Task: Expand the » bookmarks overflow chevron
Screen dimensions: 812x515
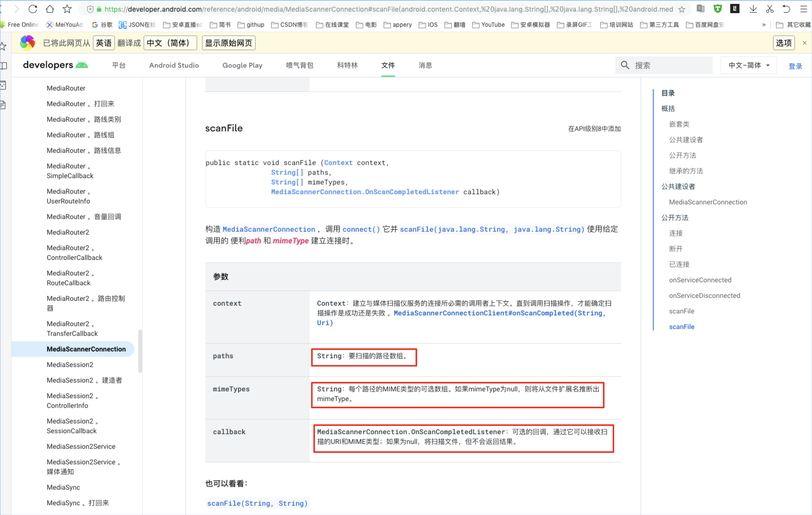Action: click(x=764, y=25)
